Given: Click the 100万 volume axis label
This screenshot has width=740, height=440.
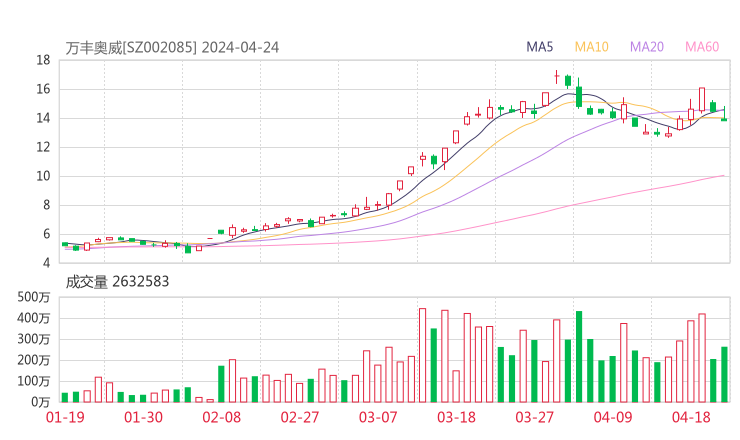Looking at the screenshot, I should (34, 381).
